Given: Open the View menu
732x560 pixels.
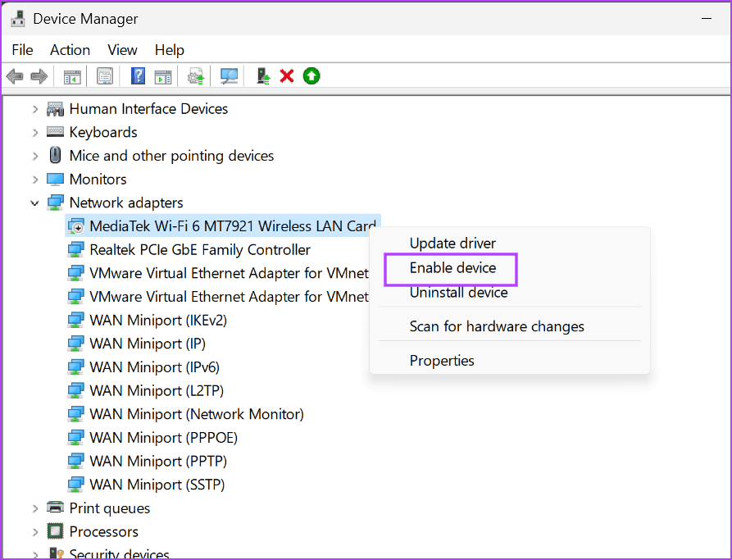Looking at the screenshot, I should 121,50.
